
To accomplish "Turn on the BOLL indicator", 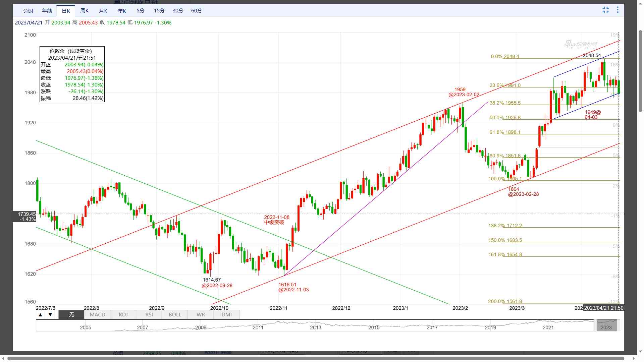I will click(x=175, y=315).
